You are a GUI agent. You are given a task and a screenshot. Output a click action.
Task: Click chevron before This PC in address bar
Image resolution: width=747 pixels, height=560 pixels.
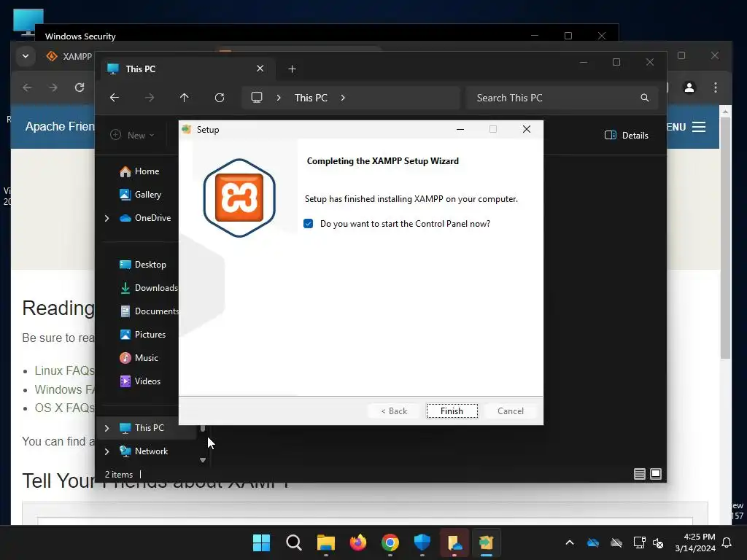(x=279, y=98)
